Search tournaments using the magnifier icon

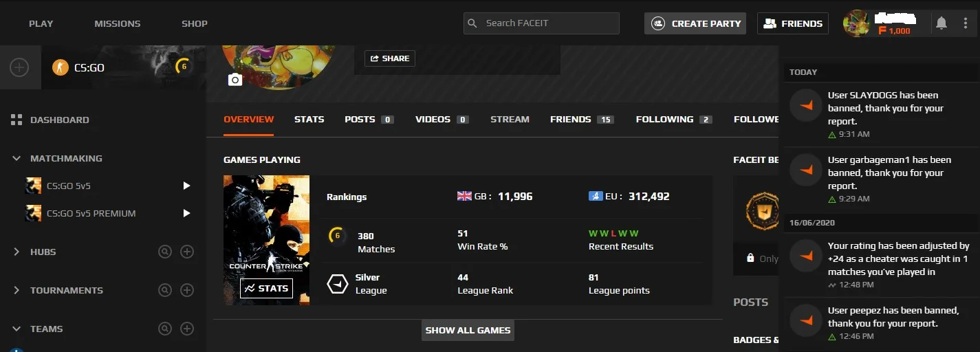165,290
